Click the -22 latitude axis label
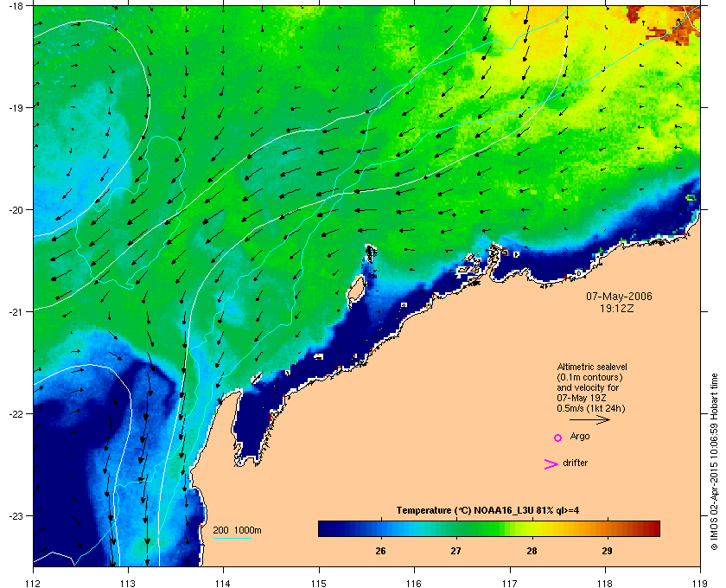726x588 pixels. coord(16,414)
